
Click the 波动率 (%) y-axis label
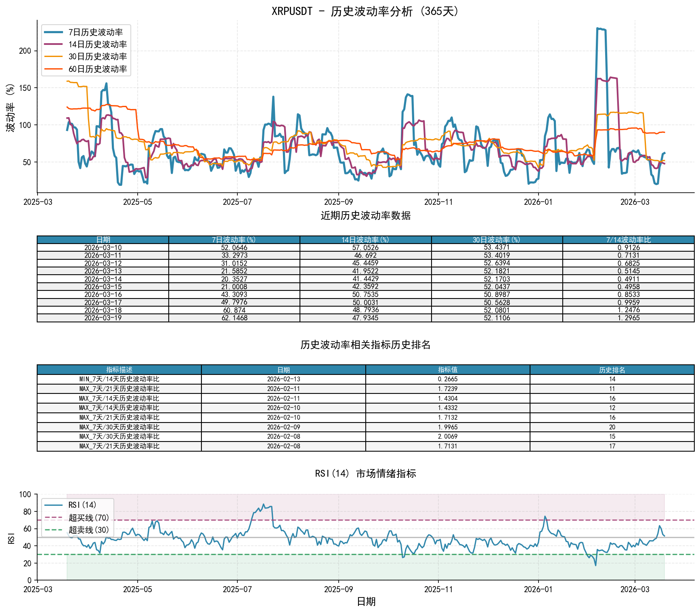click(10, 108)
